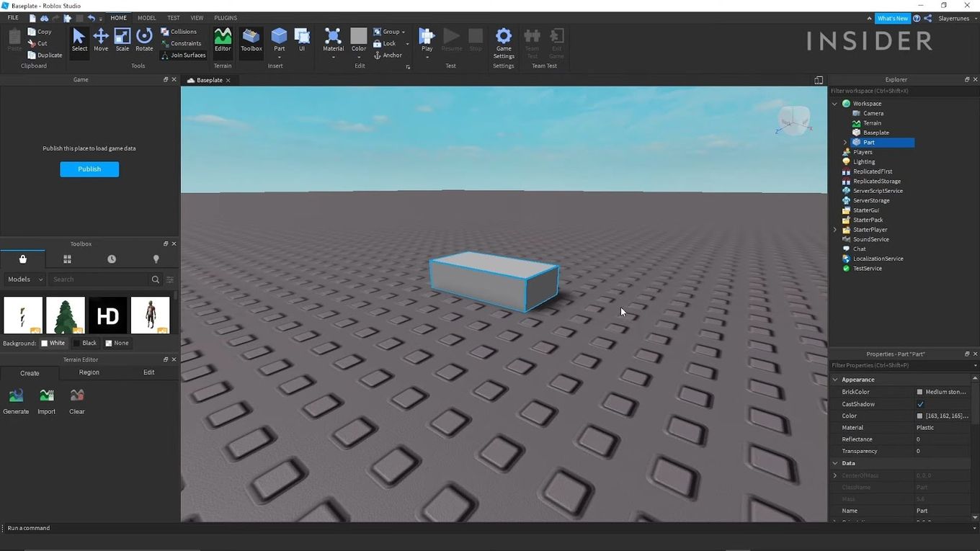The width and height of the screenshot is (980, 551).
Task: Select None background option
Action: (x=117, y=343)
